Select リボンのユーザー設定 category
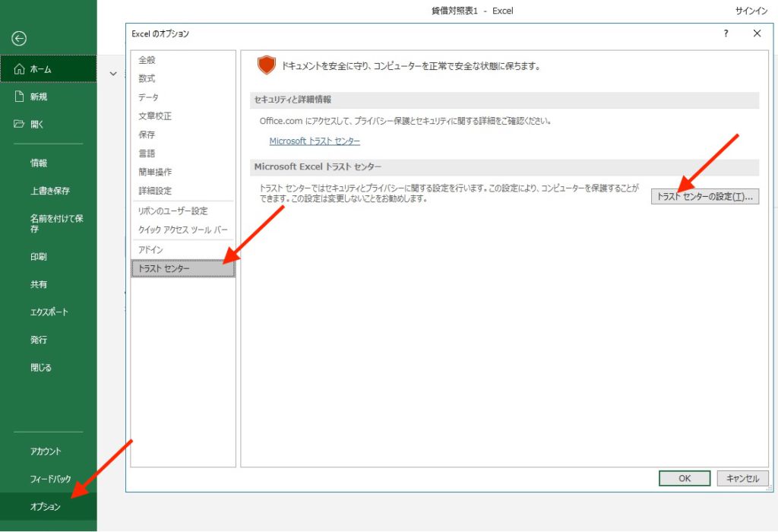This screenshot has height=532, width=778. pyautogui.click(x=182, y=211)
